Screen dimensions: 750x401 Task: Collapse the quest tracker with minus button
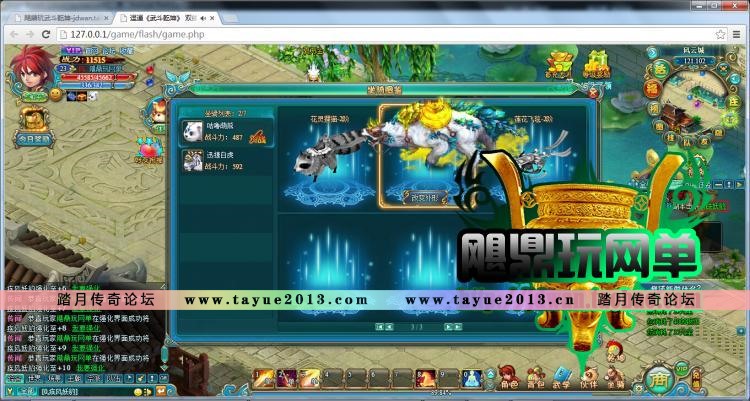718,184
